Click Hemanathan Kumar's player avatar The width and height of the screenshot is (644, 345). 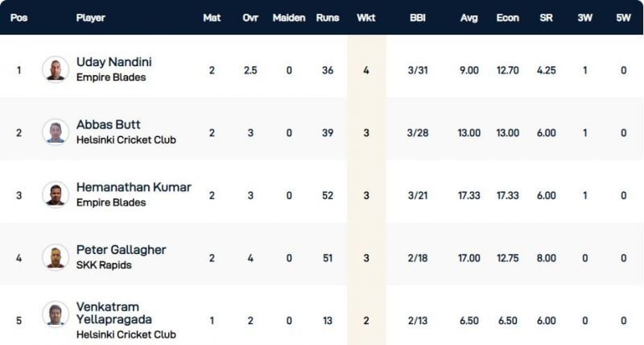pos(56,195)
